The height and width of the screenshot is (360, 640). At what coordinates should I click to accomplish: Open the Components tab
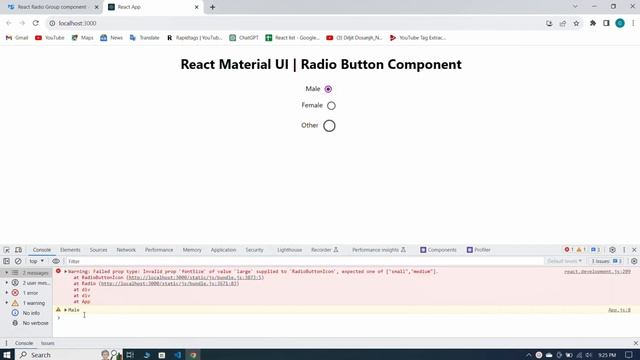tap(438, 250)
